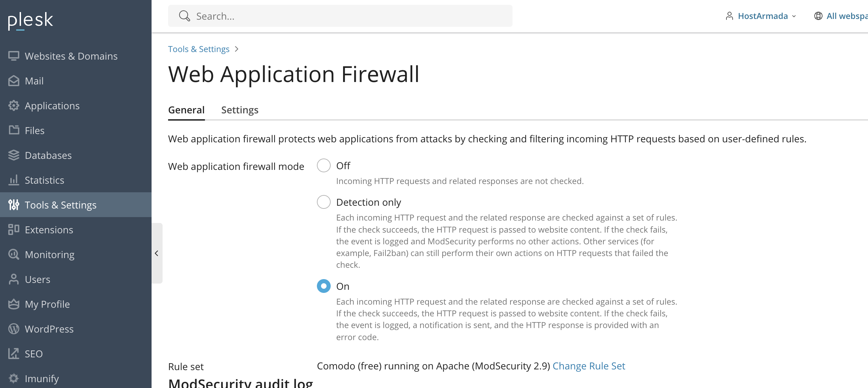Choose Detection only firewall mode
Image resolution: width=868 pixels, height=388 pixels.
click(324, 202)
